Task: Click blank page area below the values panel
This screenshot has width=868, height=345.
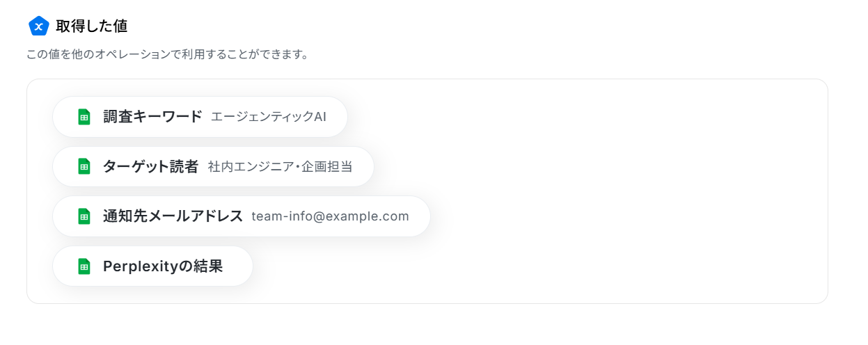Action: (x=432, y=326)
